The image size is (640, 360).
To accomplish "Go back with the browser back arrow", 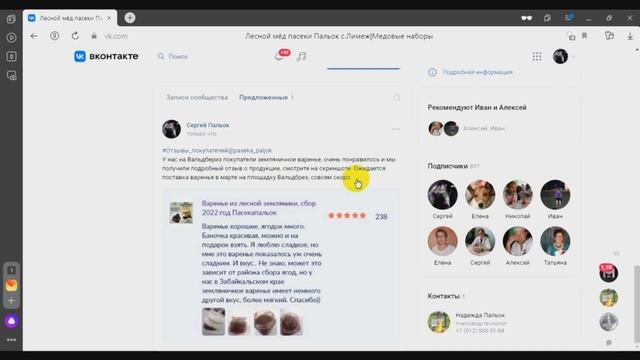I will pyautogui.click(x=34, y=36).
